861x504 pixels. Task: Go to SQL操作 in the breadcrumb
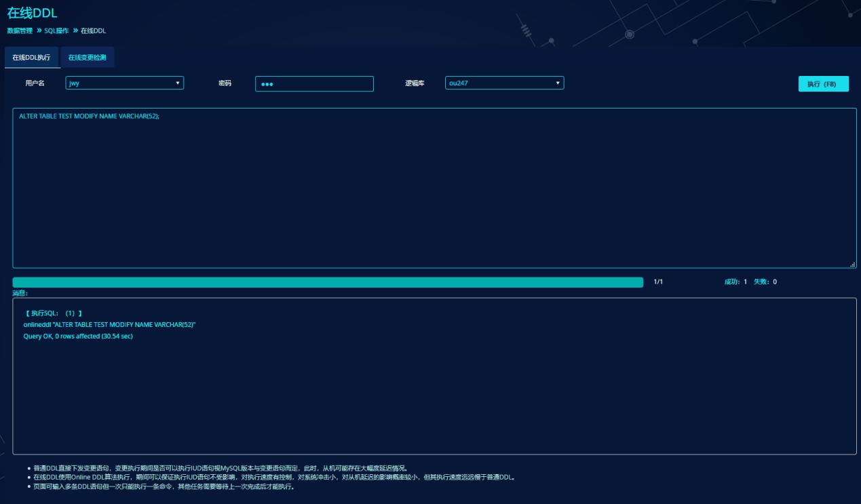pos(56,31)
